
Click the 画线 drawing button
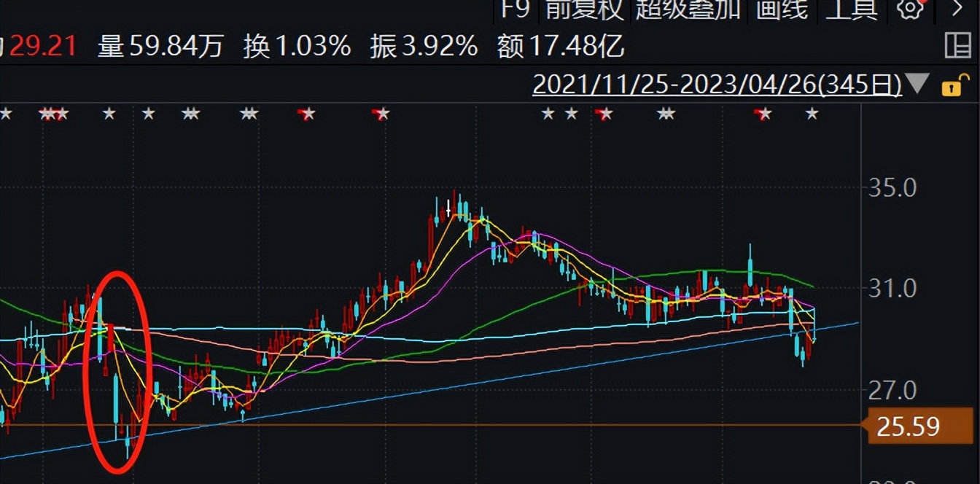[782, 11]
